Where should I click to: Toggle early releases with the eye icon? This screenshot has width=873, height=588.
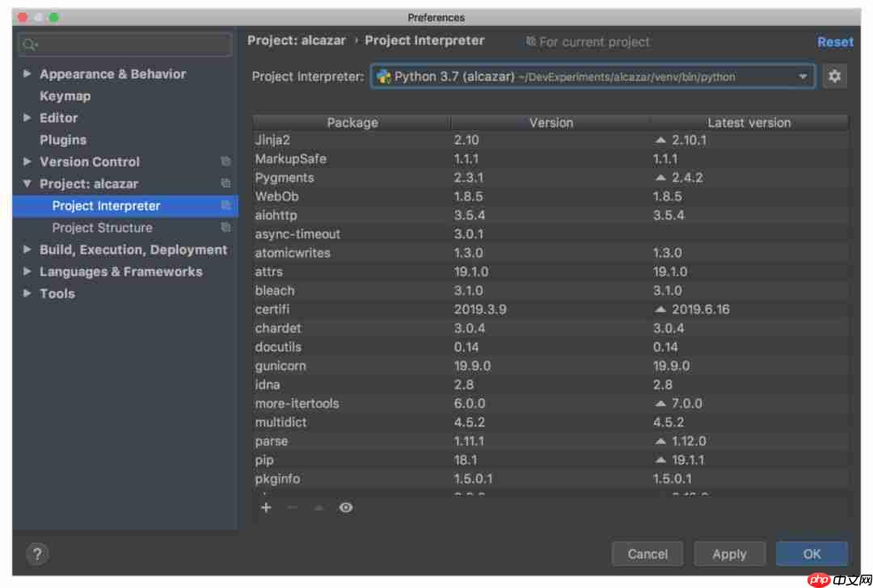pos(346,508)
